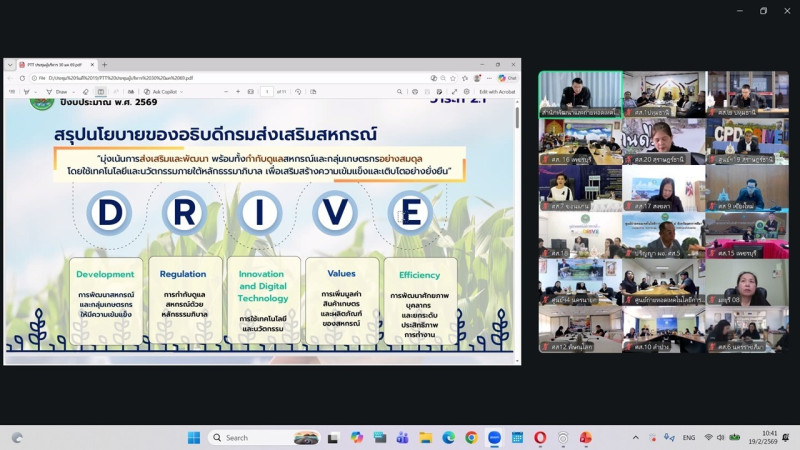Open the ENG language switcher
The height and width of the screenshot is (450, 800).
point(689,438)
